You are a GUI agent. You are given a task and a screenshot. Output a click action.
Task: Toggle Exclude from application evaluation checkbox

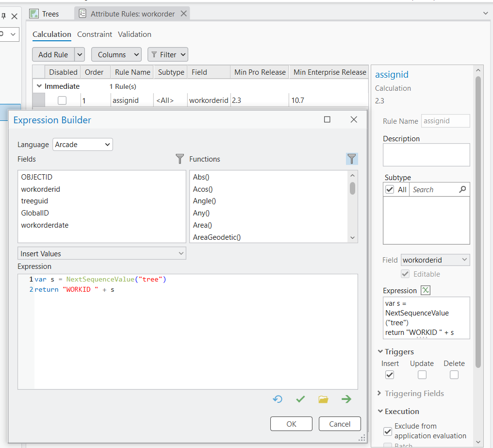coord(388,431)
